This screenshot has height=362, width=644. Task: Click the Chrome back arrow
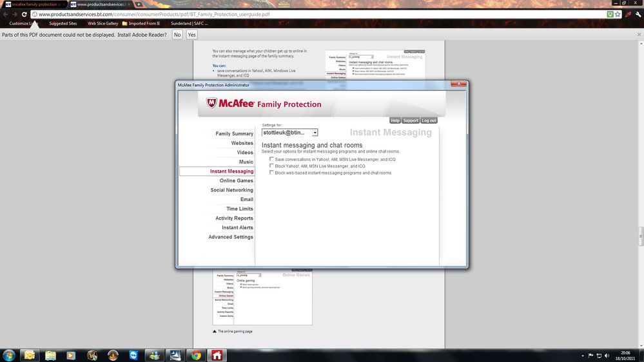6,14
